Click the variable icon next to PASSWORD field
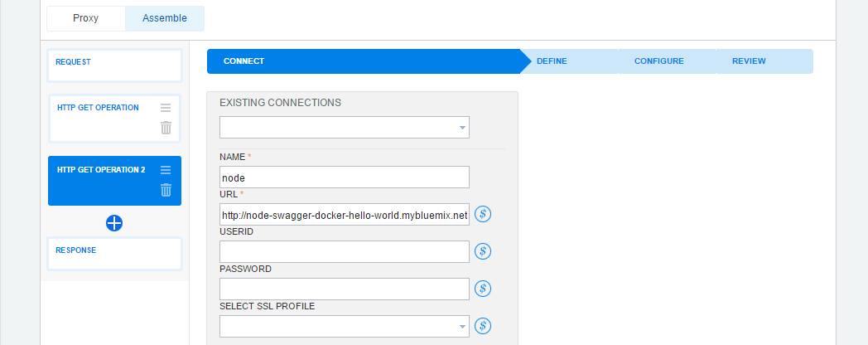This screenshot has height=345, width=868. pyautogui.click(x=483, y=289)
